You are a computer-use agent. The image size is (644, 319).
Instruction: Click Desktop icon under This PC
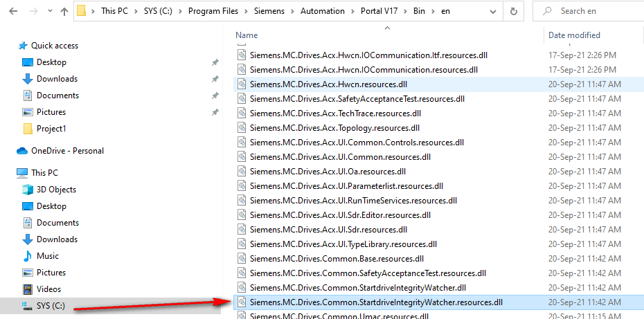point(28,206)
